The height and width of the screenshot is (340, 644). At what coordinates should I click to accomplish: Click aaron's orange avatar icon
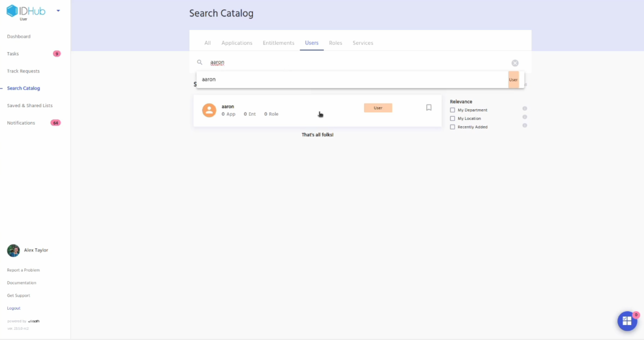tap(209, 110)
